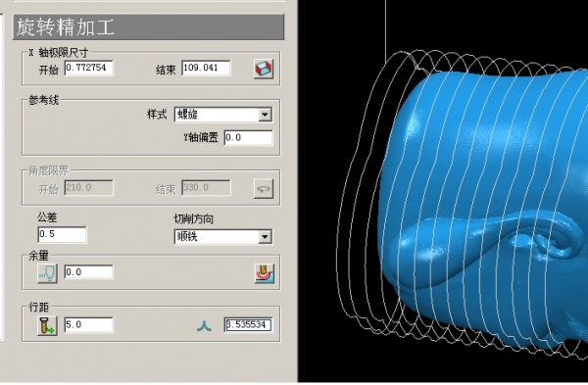This screenshot has height=385, width=588.
Task: Click the thickness mode icon under 余量
Action: pyautogui.click(x=47, y=273)
